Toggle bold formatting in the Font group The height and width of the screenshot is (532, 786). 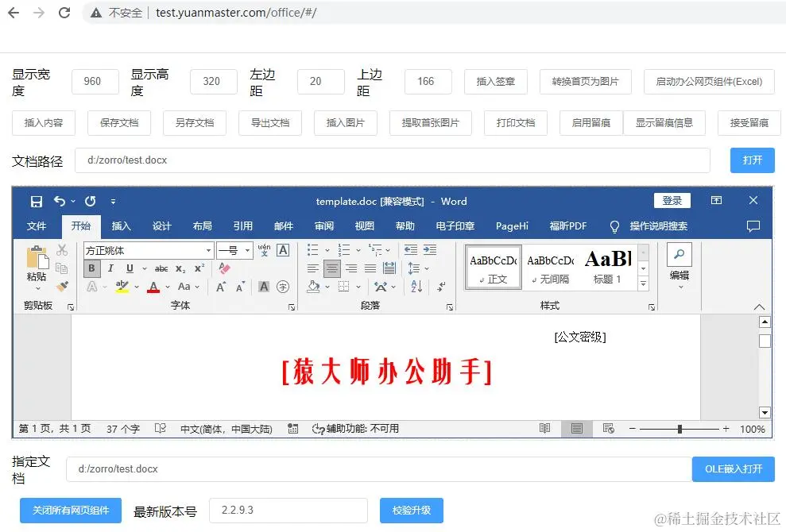[91, 268]
